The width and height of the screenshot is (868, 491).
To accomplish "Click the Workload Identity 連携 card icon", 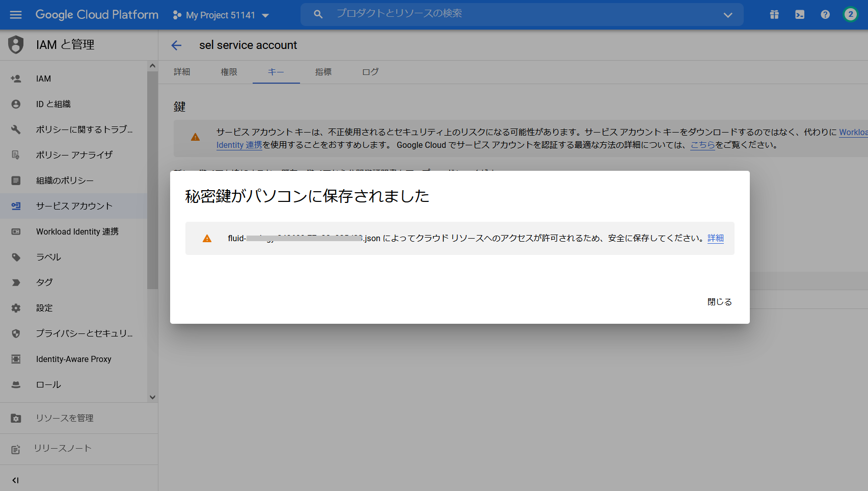I will [16, 231].
